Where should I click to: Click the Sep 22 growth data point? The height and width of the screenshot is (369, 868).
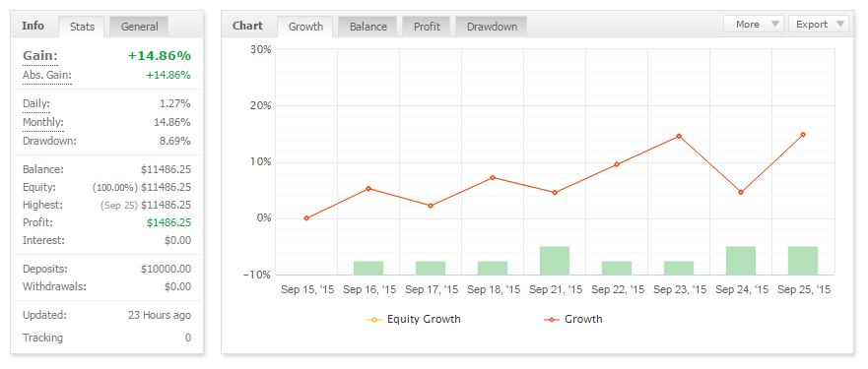coord(617,164)
